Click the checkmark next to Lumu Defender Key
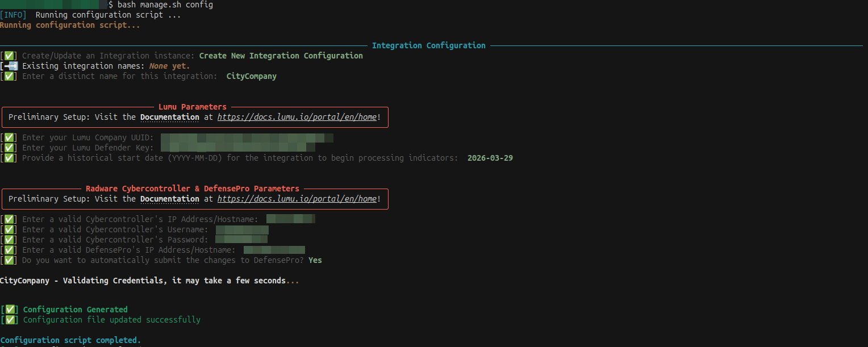 [10, 148]
